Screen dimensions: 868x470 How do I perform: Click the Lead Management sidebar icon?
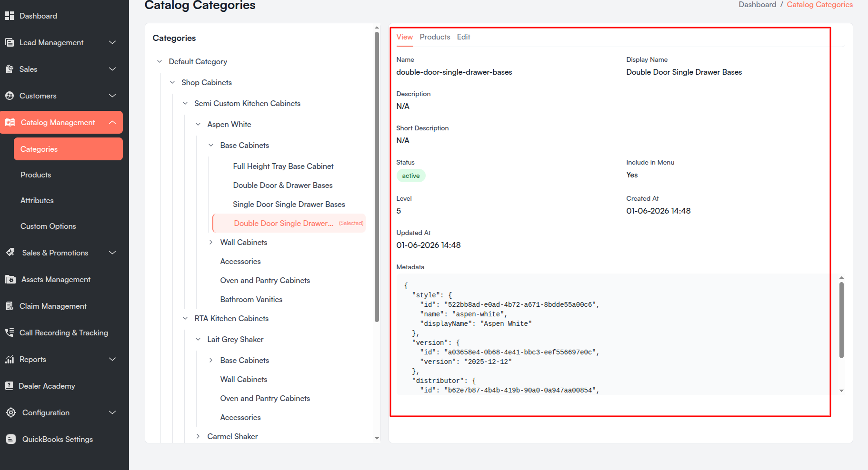(x=10, y=42)
